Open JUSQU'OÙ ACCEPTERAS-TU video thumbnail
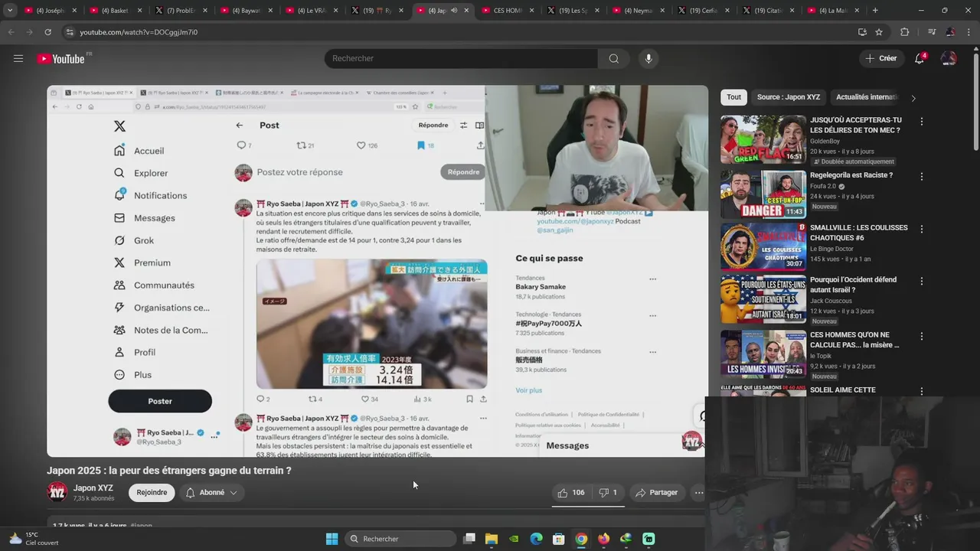 [763, 139]
